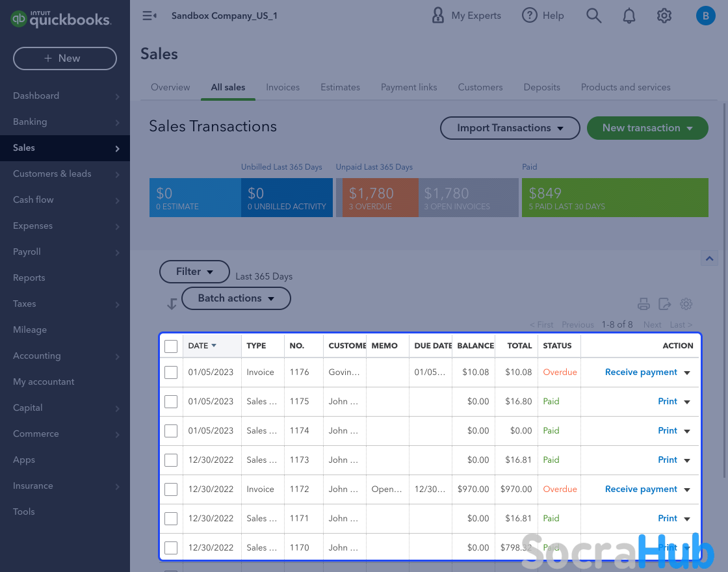Export transaction list to Excel icon

(x=664, y=304)
